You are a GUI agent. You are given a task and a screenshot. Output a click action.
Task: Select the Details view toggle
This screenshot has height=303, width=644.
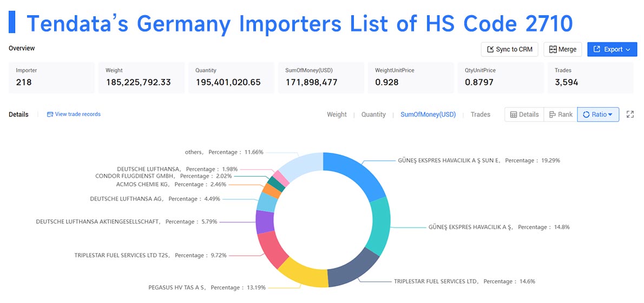coord(524,115)
